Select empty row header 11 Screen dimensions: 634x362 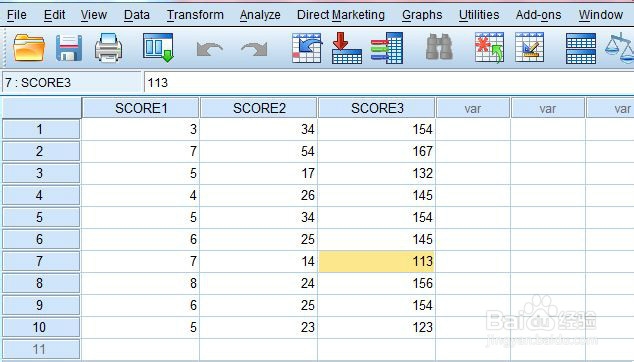pos(41,349)
